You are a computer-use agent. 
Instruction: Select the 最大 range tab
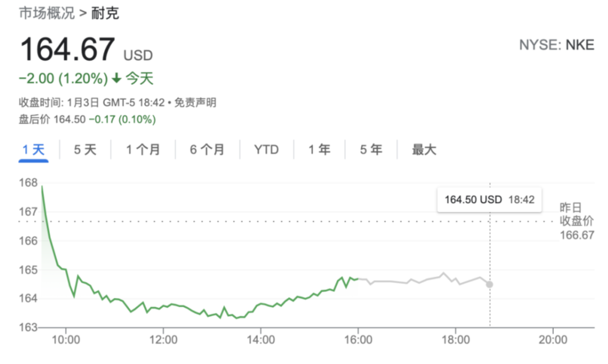pos(424,149)
